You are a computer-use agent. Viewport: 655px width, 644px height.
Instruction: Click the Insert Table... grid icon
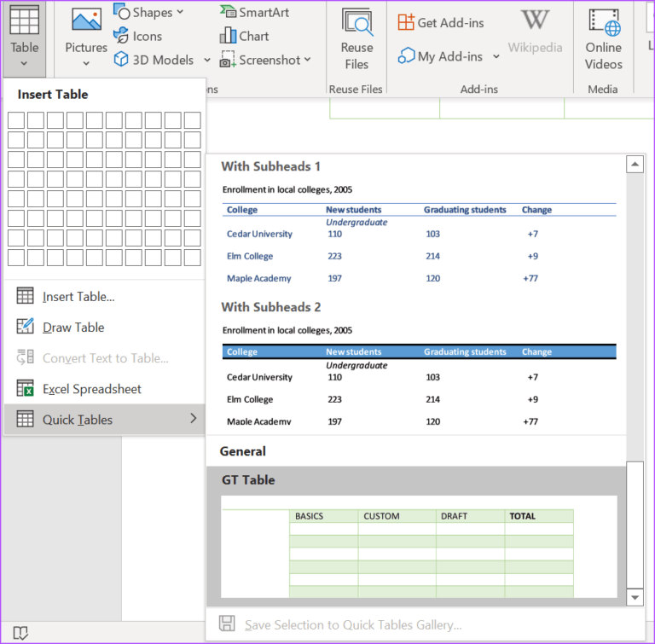(25, 296)
